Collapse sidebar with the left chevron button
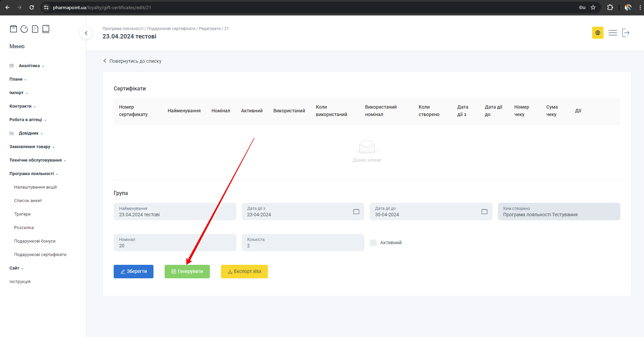This screenshot has height=337, width=644. 86,33
